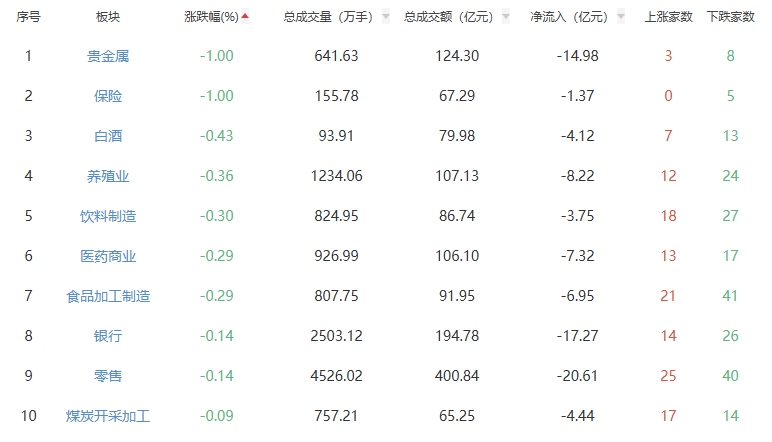The image size is (772, 442).
Task: Click red sort arrow beside 涨跌幅(%)
Action: pos(245,16)
